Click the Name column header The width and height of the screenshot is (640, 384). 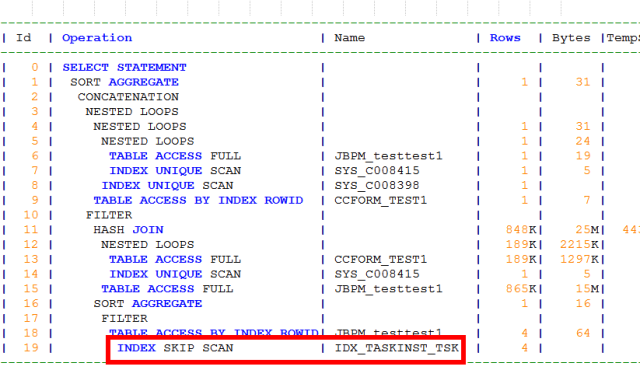coord(349,38)
